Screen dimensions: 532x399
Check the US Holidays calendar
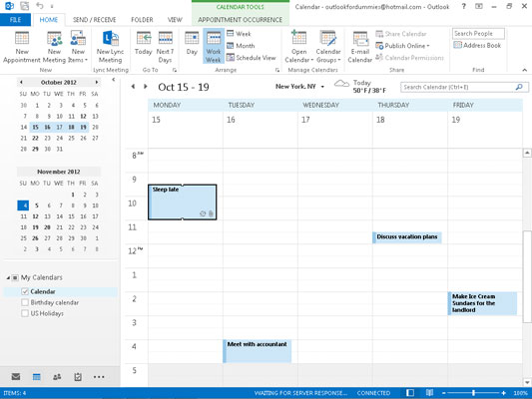coord(24,313)
